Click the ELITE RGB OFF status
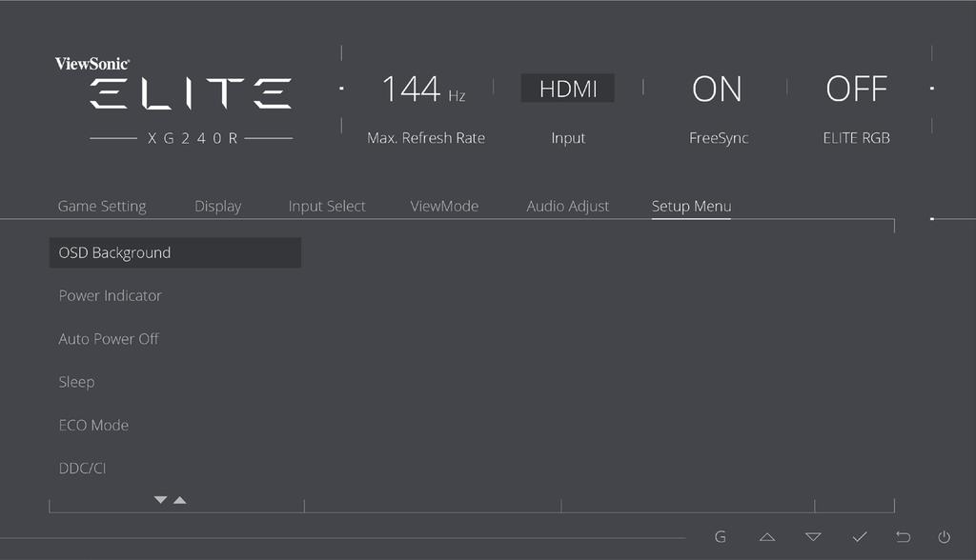This screenshot has height=560, width=976. (857, 89)
